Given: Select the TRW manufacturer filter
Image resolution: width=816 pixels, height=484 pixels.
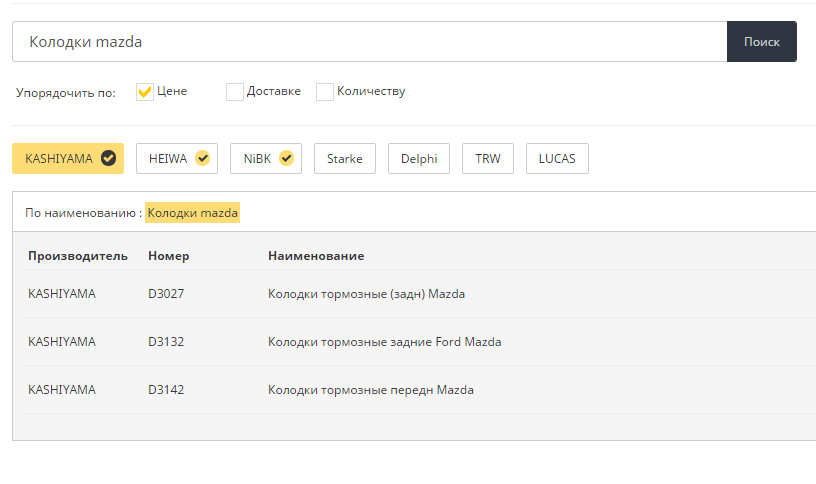Looking at the screenshot, I should click(x=488, y=158).
